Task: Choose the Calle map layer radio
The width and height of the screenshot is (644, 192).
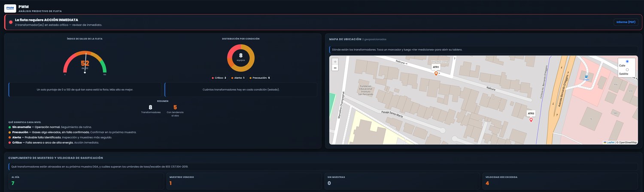Action: pyautogui.click(x=627, y=61)
